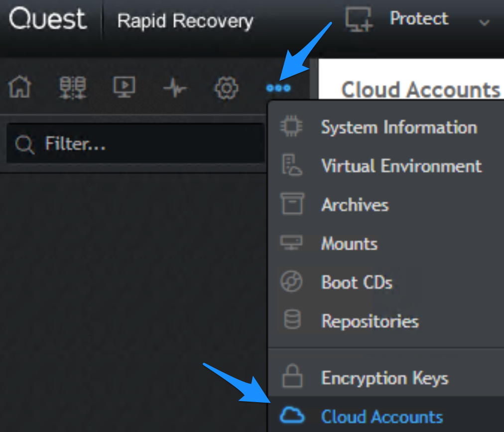Open the Replication servers icon
This screenshot has height=432, width=504.
(73, 88)
